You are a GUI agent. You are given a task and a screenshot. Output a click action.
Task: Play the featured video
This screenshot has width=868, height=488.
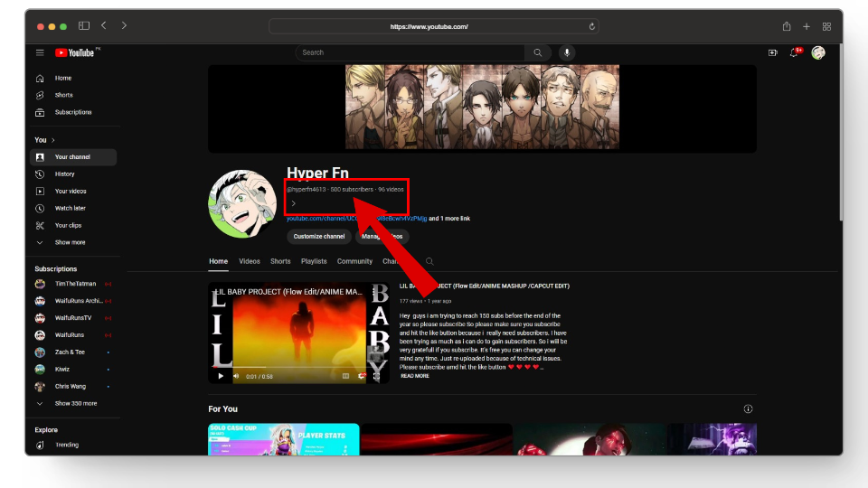pyautogui.click(x=221, y=376)
